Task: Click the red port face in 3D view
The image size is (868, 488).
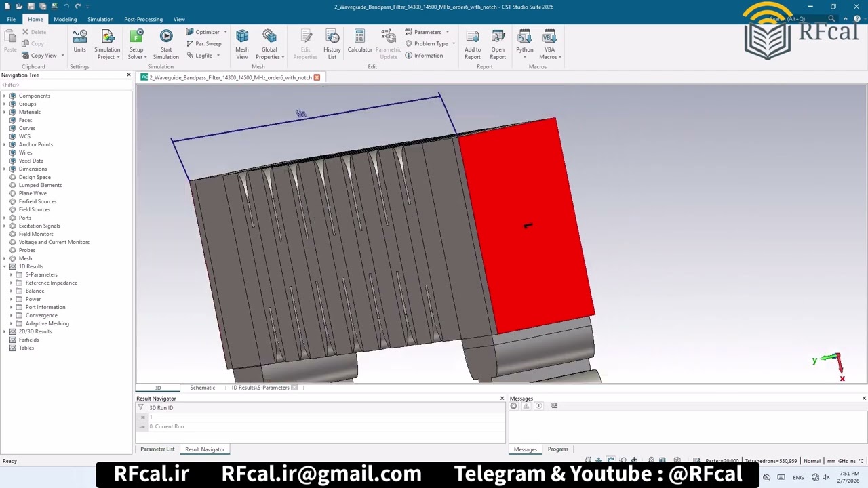Action: pyautogui.click(x=526, y=227)
